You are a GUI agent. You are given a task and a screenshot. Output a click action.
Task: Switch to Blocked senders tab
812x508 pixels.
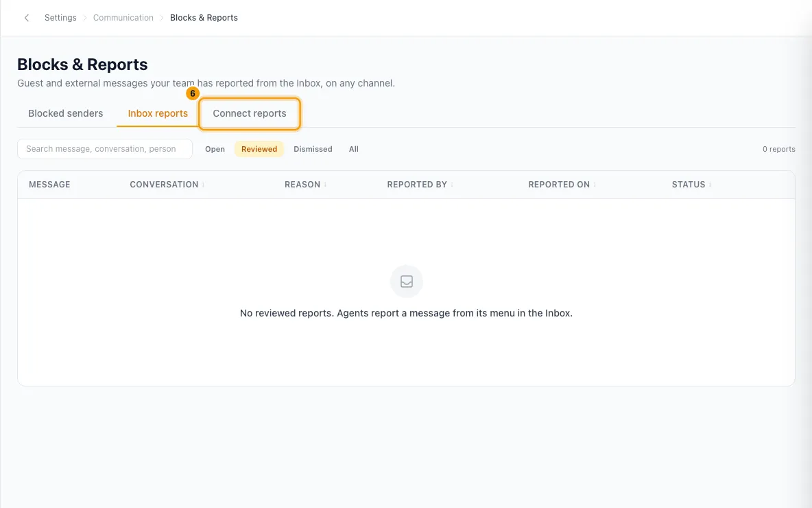66,113
